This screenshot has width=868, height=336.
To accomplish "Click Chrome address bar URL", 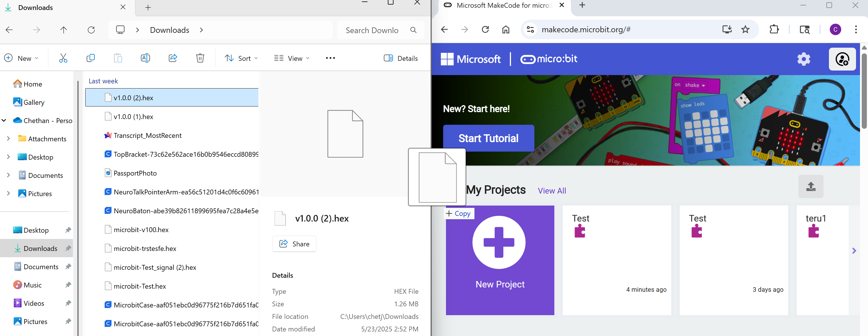I will 586,29.
